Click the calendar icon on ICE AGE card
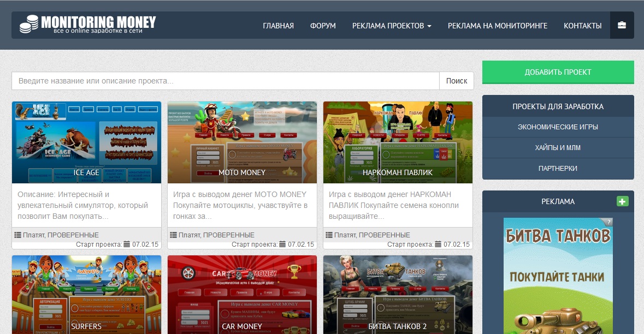This screenshot has height=334, width=644. coord(127,244)
